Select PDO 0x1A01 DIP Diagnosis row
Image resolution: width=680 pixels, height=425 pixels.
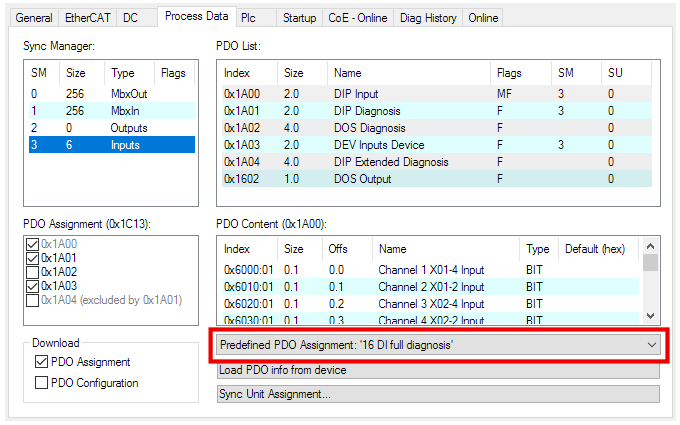click(437, 111)
